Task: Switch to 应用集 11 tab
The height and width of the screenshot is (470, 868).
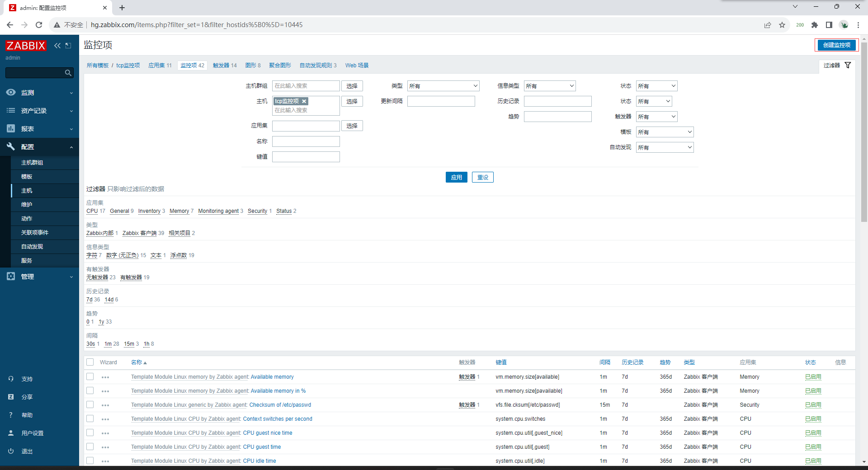Action: (x=160, y=66)
